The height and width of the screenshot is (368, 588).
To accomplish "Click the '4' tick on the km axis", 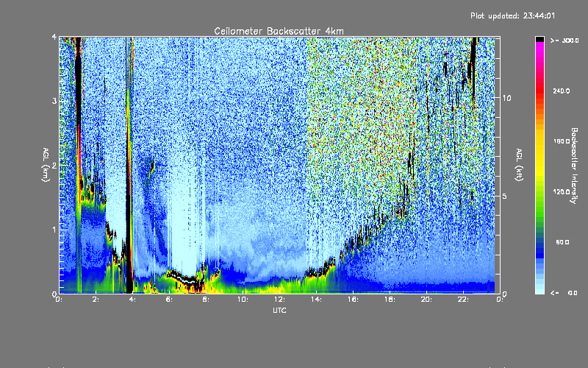I will pyautogui.click(x=54, y=37).
